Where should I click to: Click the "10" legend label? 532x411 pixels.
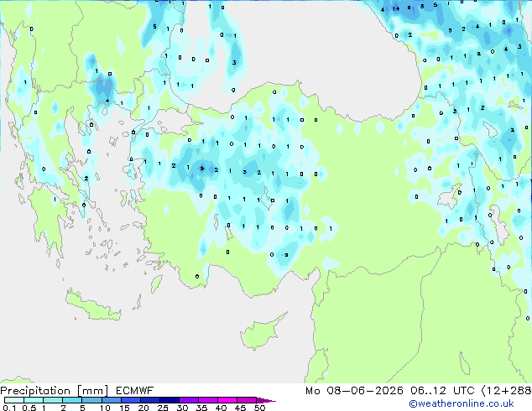tap(105, 408)
